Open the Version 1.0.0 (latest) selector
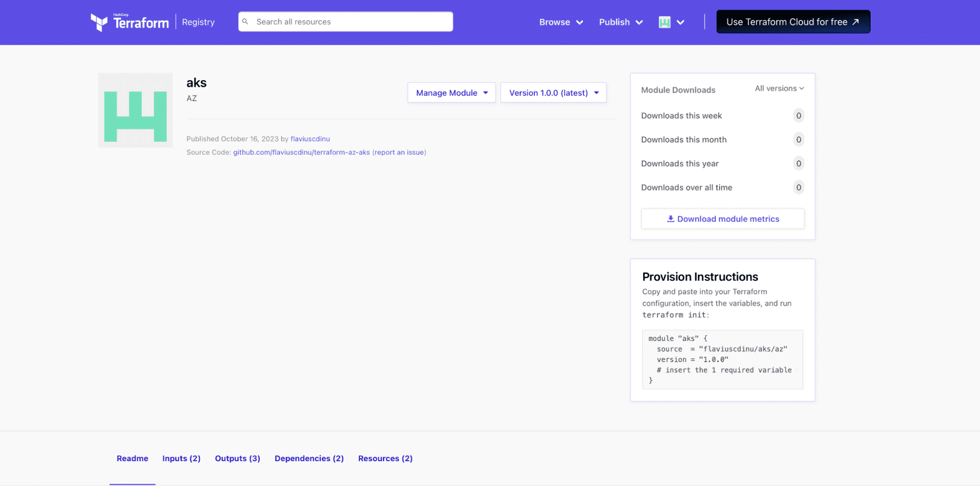 553,92
